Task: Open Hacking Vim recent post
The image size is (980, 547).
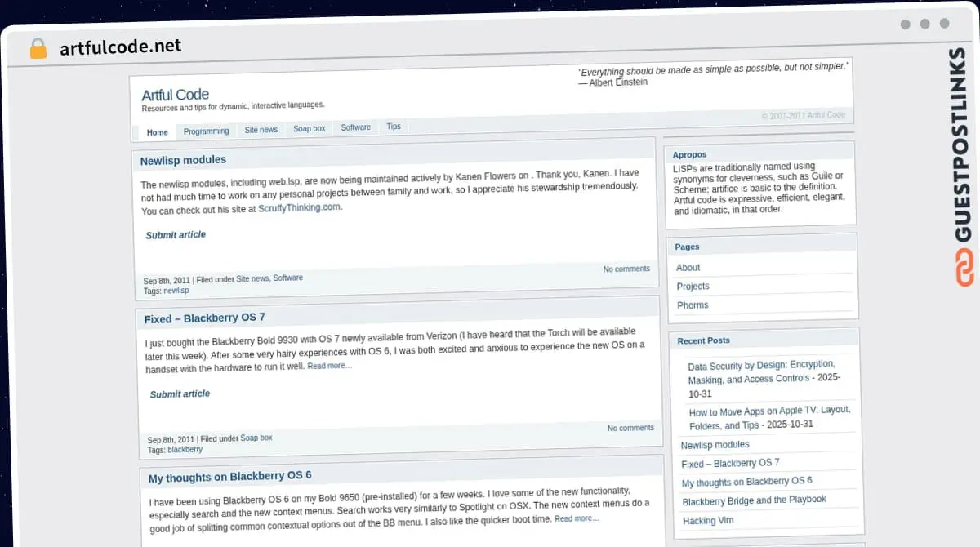Action: [708, 521]
